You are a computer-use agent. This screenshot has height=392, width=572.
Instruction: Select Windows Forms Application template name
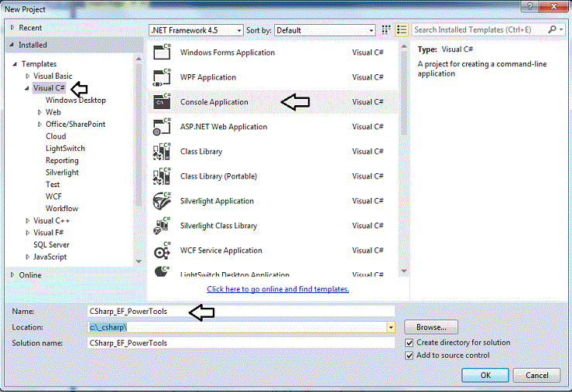point(228,53)
